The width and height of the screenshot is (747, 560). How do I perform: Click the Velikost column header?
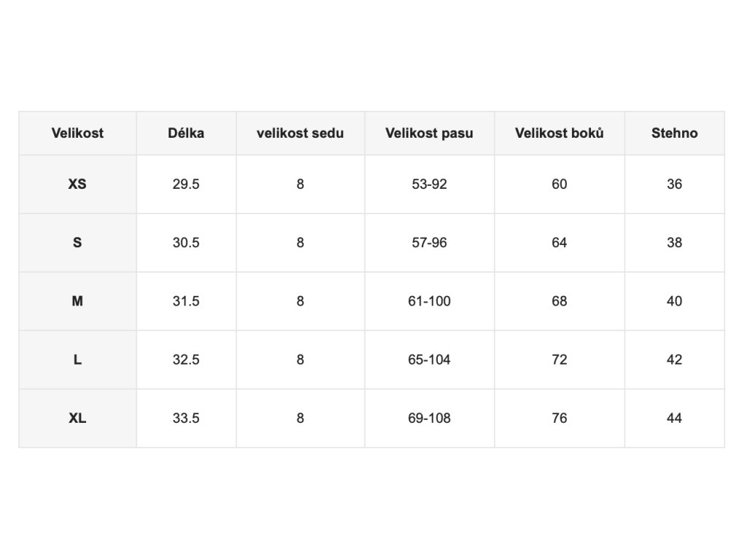point(77,133)
